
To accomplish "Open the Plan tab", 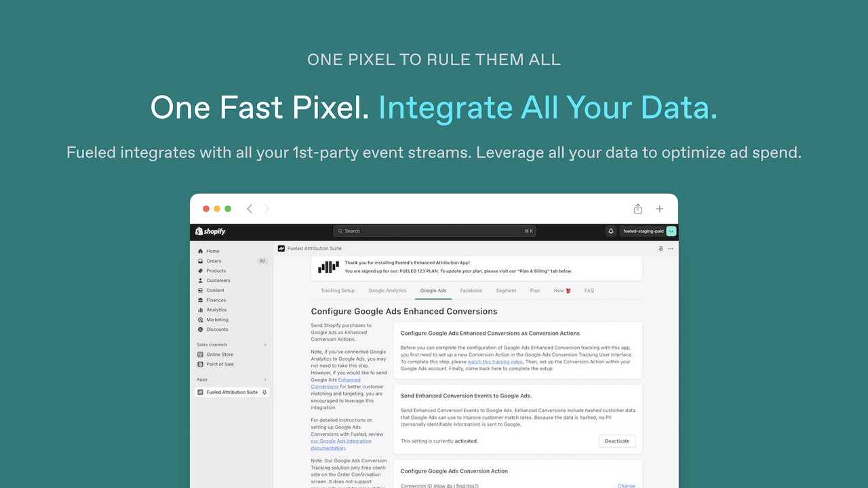I will [x=535, y=291].
